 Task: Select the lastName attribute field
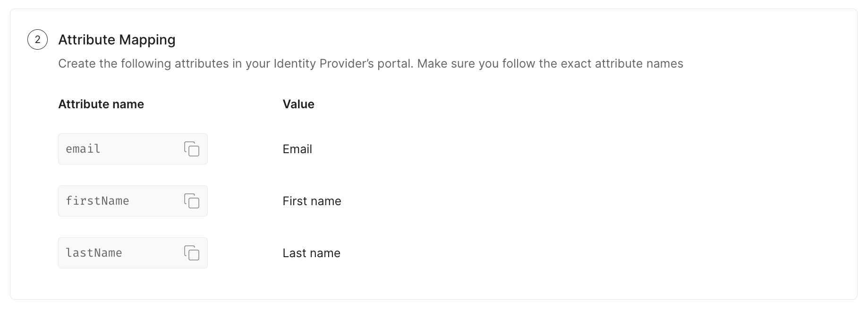click(133, 253)
